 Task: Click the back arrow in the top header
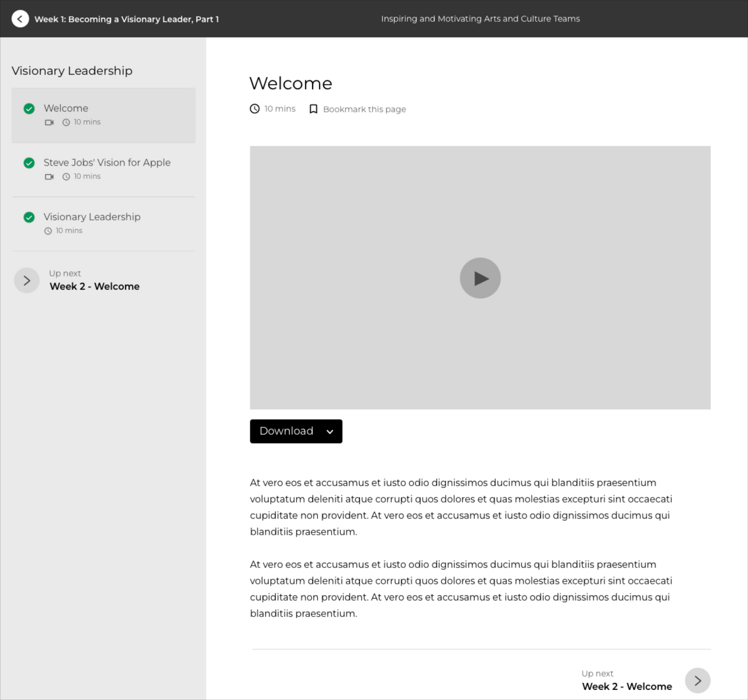pyautogui.click(x=20, y=18)
